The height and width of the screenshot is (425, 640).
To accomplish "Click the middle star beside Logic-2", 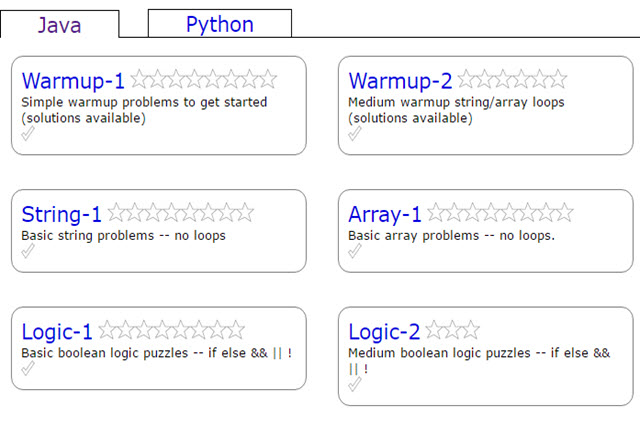I will click(453, 329).
